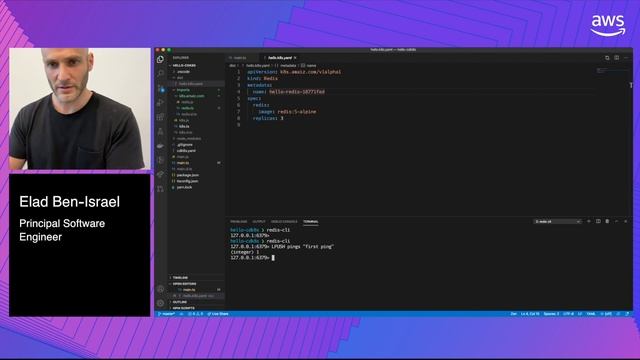Open the editor more actions menu
Image resolution: width=640 pixels, height=360 pixels.
626,58
